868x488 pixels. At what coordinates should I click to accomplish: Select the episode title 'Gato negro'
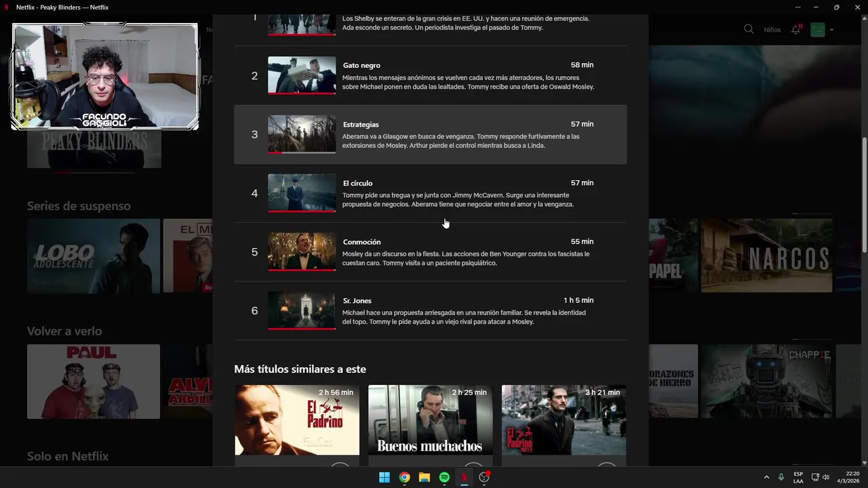[x=361, y=65]
